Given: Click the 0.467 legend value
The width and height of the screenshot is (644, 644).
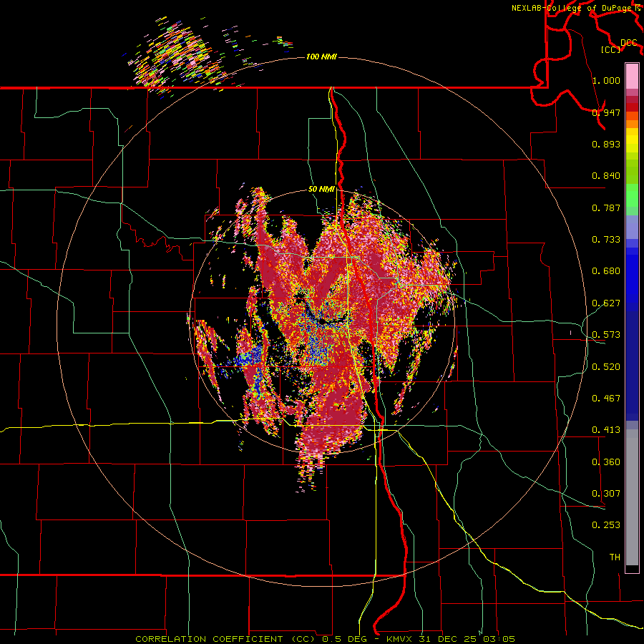Looking at the screenshot, I should (606, 398).
